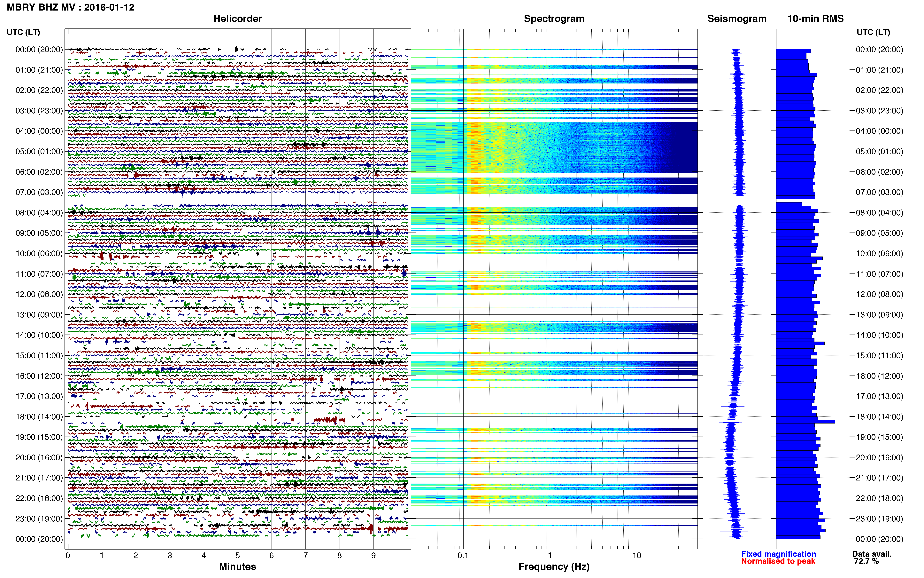Click RMS-side time label '12:00 (08:00)'
924x578 pixels.
(879, 294)
